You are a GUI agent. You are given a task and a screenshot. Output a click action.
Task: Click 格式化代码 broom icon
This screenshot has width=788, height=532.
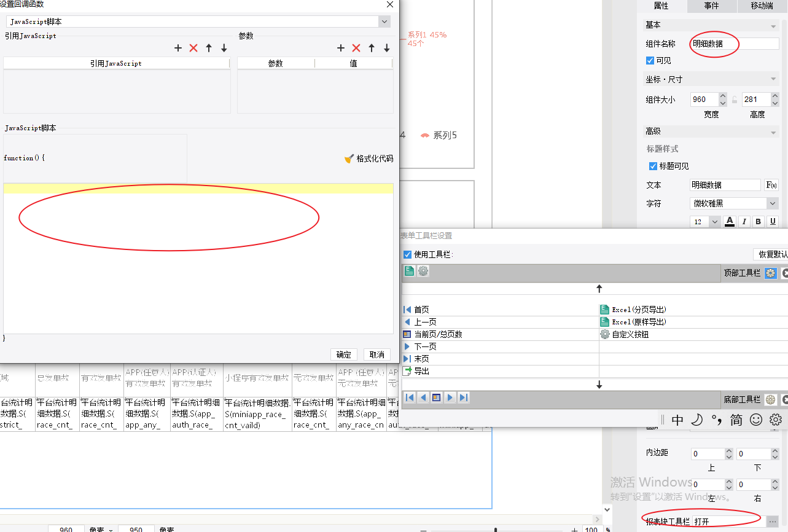coord(349,158)
